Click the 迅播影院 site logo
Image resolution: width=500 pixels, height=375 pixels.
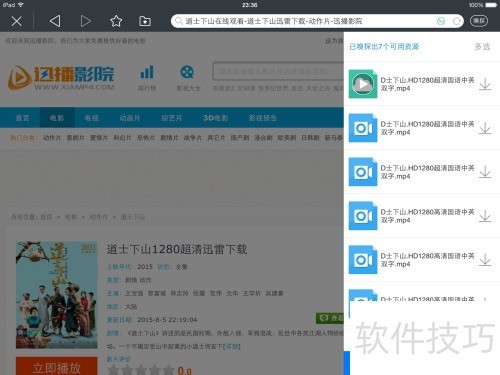(x=61, y=77)
